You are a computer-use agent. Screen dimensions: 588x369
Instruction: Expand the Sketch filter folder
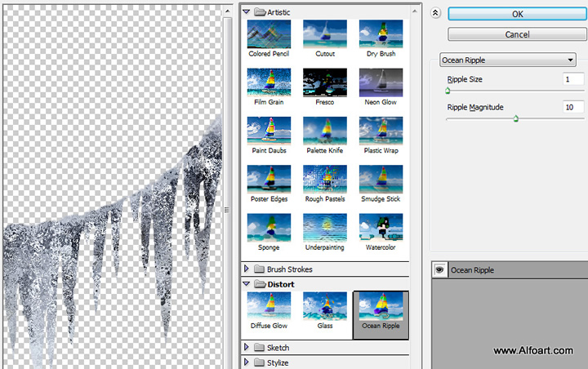[x=247, y=348]
